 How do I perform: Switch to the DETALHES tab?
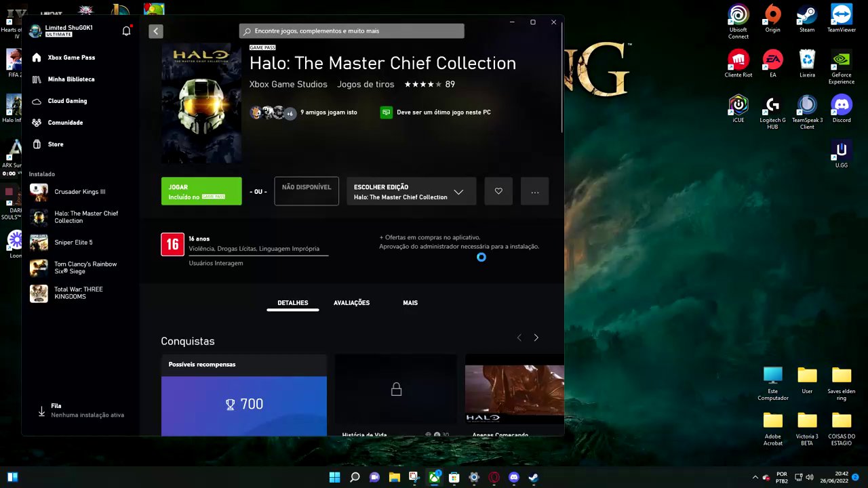click(293, 303)
